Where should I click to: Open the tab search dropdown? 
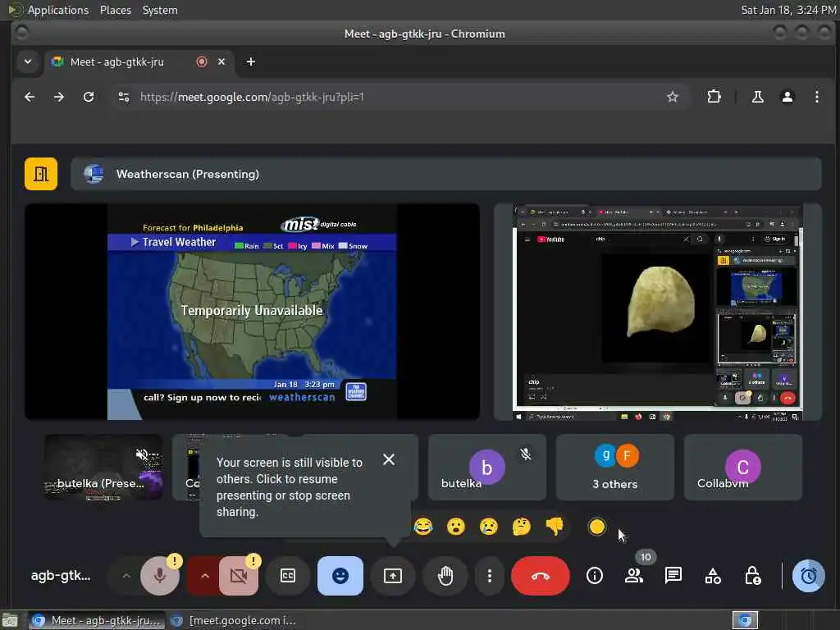28,62
